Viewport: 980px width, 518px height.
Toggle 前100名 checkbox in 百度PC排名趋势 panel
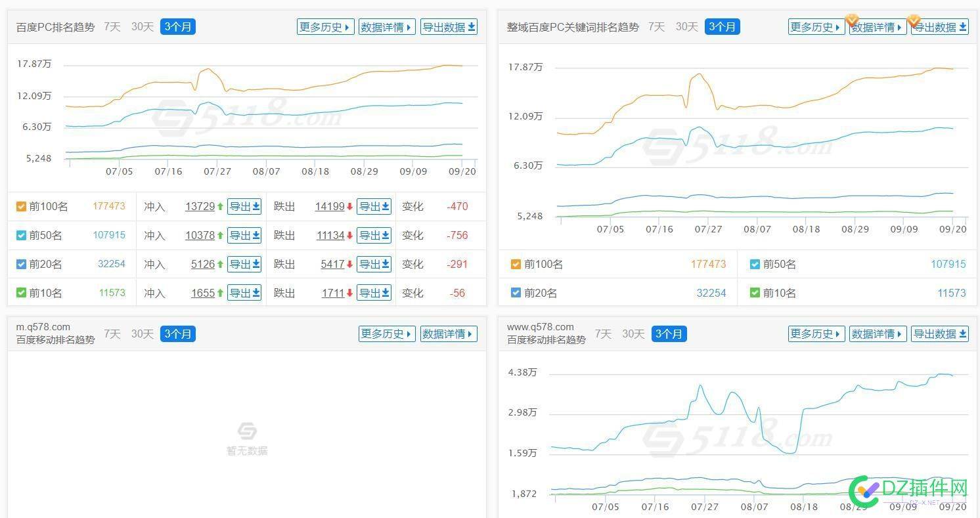[21, 207]
